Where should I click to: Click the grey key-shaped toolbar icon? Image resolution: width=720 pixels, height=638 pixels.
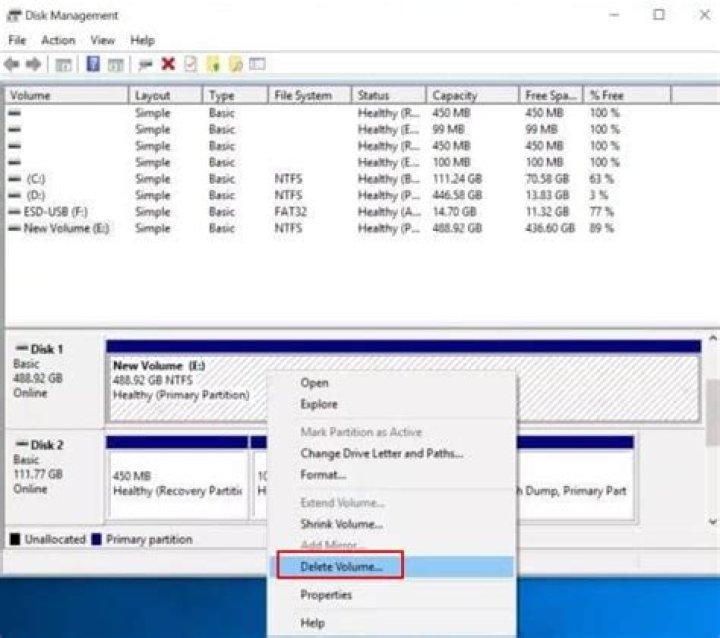146,65
